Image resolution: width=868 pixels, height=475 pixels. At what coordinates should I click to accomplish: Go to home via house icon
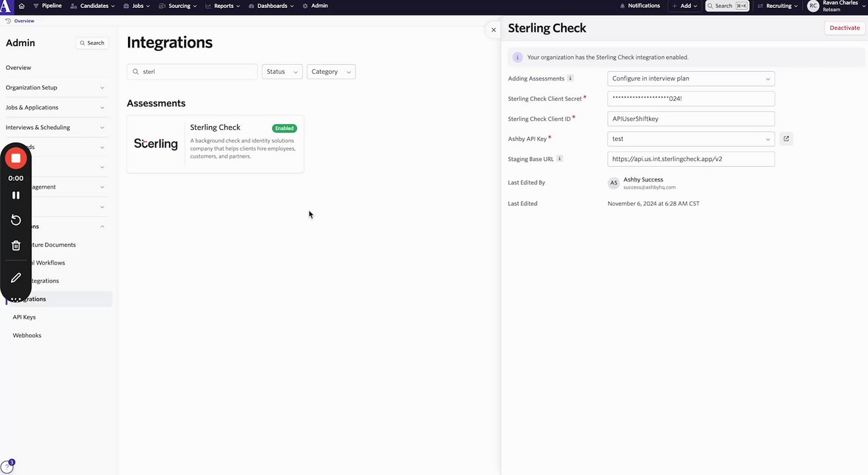tap(22, 6)
